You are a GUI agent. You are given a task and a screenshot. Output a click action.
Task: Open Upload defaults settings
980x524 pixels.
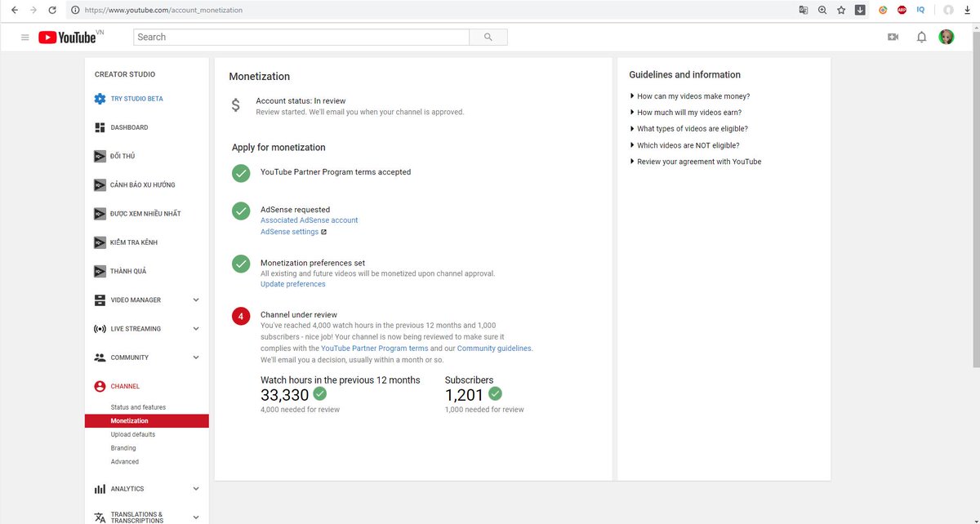pyautogui.click(x=133, y=434)
